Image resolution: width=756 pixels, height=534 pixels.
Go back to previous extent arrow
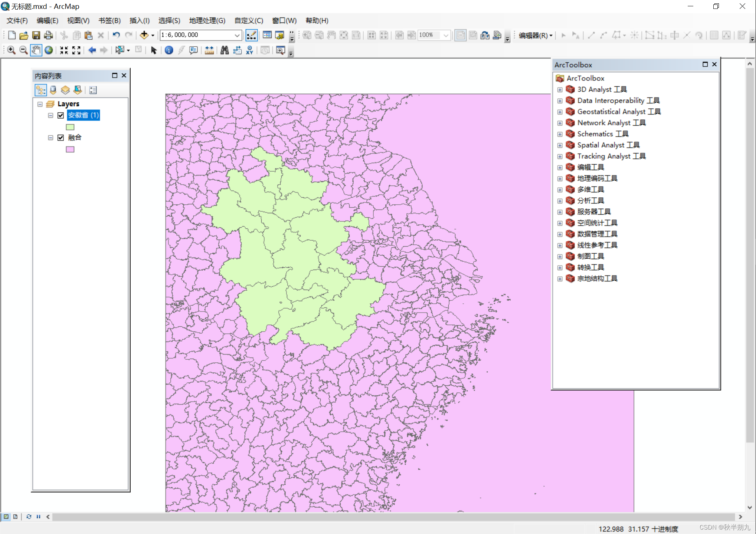92,50
